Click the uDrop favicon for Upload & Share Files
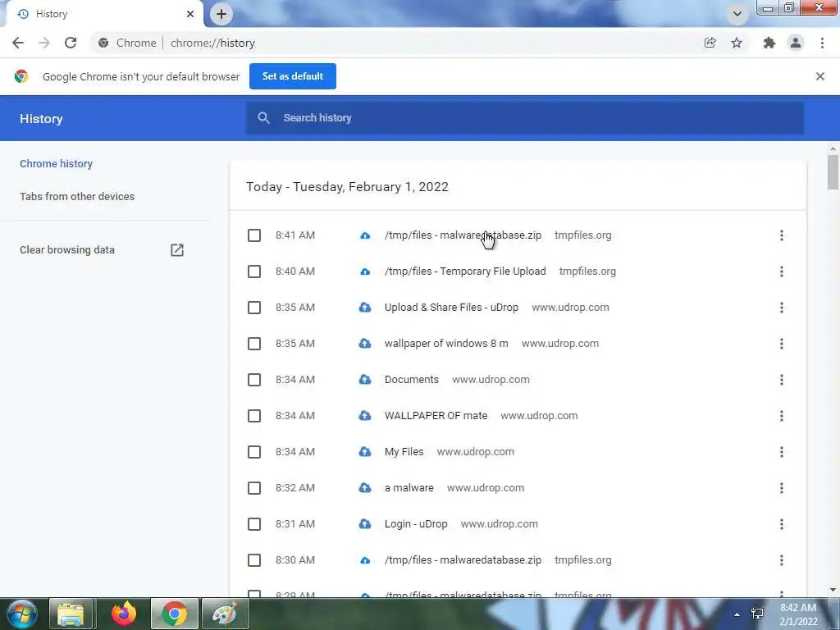The height and width of the screenshot is (630, 840). [x=365, y=308]
